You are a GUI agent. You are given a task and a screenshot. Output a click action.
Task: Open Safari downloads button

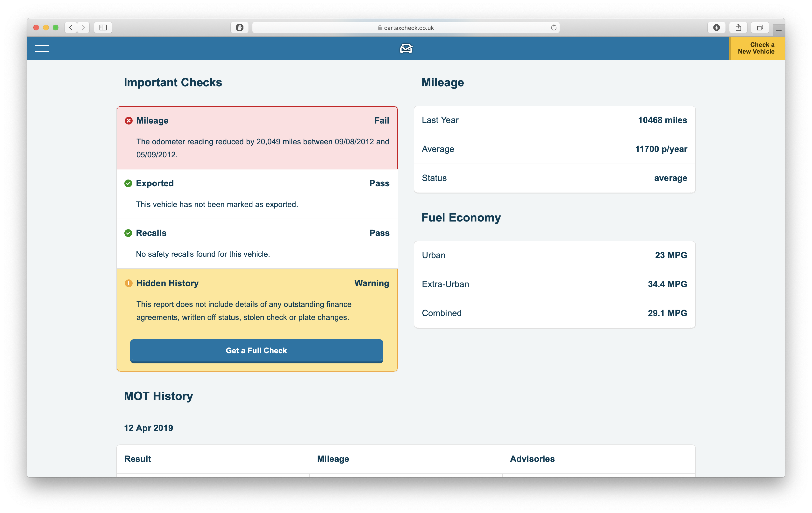(717, 28)
